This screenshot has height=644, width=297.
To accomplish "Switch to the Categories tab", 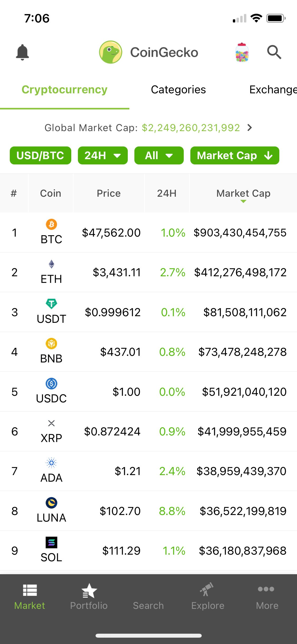I will [x=178, y=90].
